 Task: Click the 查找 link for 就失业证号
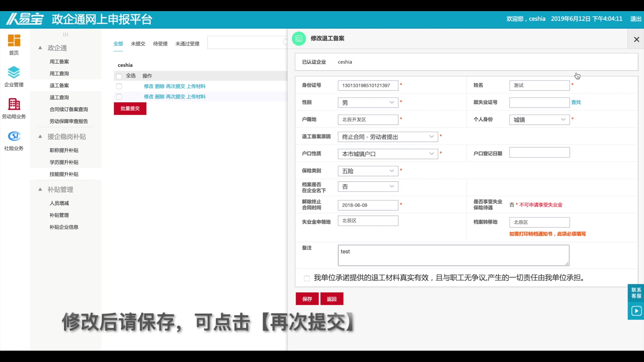(x=576, y=102)
